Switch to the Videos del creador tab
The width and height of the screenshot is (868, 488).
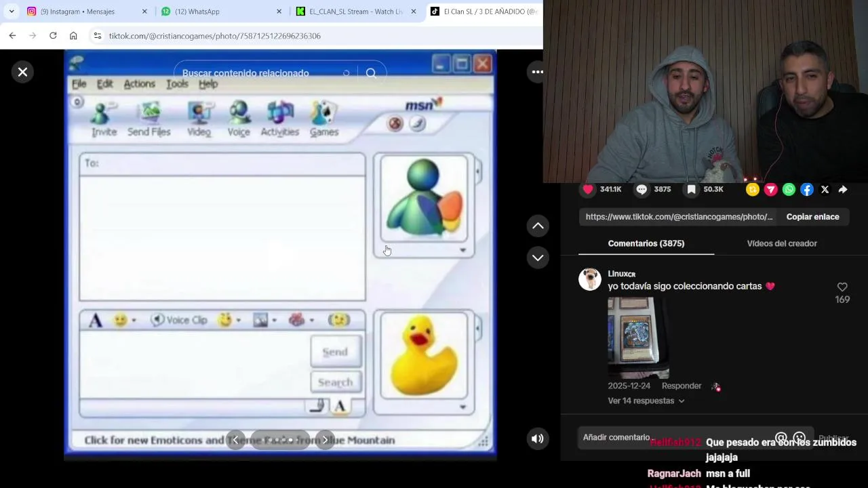click(782, 243)
